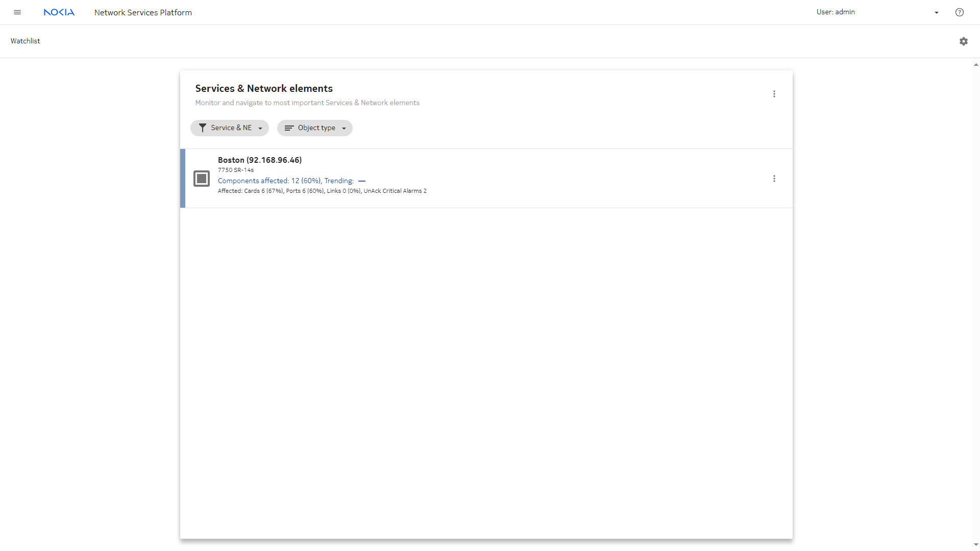
Task: Open the hamburger navigation menu
Action: pyautogui.click(x=17, y=12)
